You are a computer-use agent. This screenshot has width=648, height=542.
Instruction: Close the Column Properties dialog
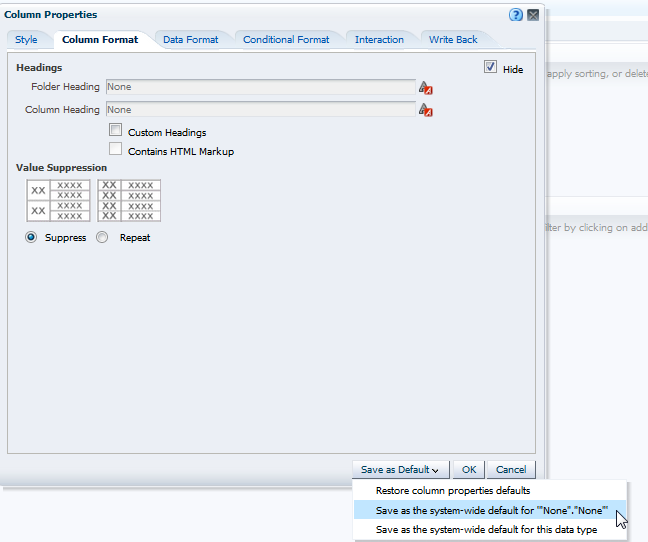533,15
